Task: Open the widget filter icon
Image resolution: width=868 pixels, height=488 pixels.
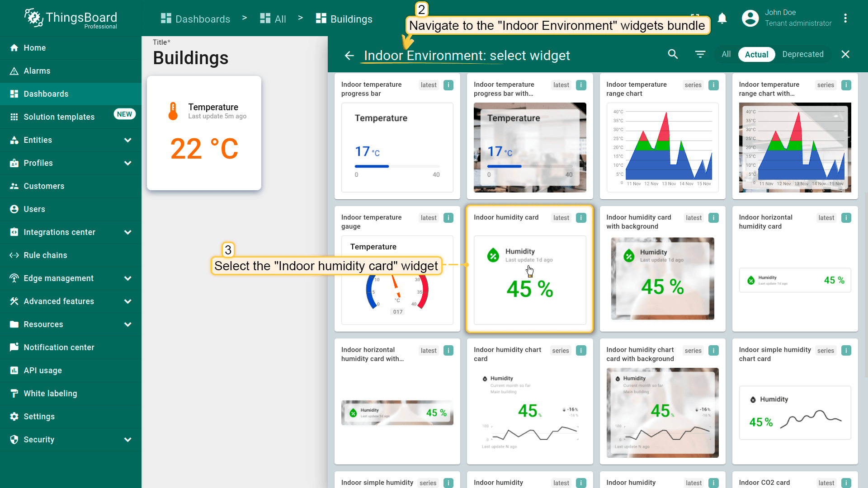Action: (700, 54)
